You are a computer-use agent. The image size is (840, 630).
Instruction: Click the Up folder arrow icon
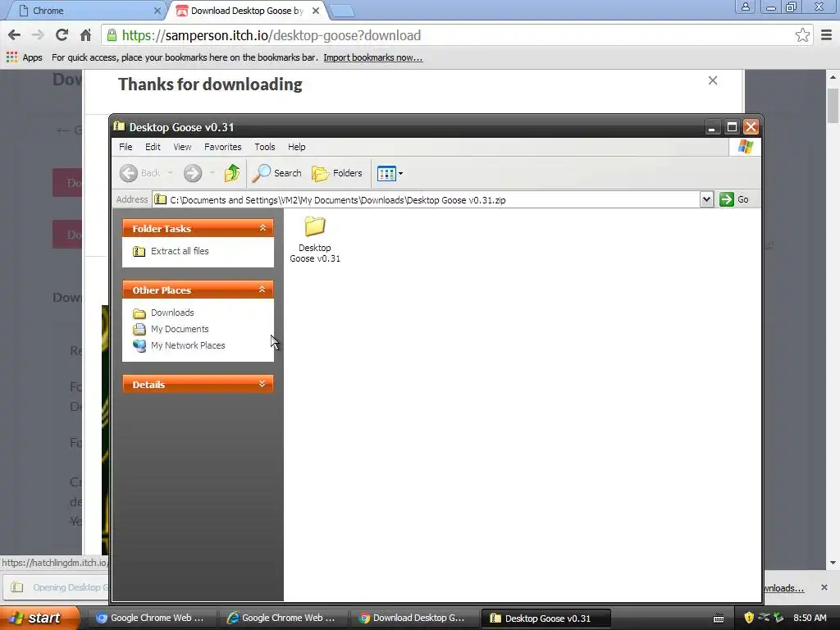232,173
